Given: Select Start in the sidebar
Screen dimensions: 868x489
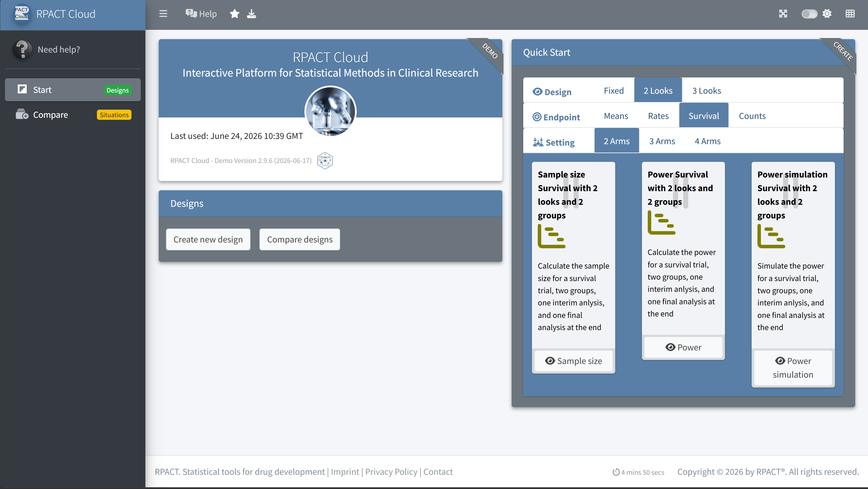Looking at the screenshot, I should [73, 90].
